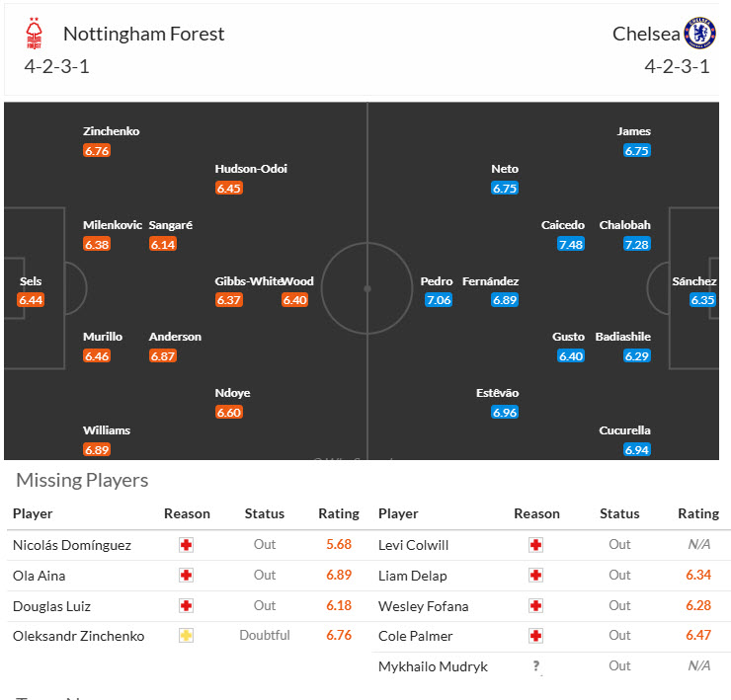Click the Nottingham Forest club crest

click(x=35, y=34)
